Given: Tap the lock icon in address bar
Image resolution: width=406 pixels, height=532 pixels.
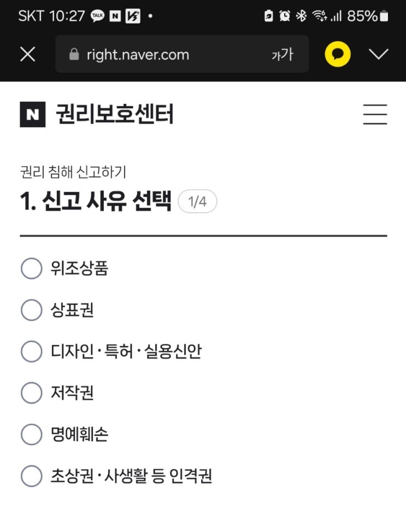Looking at the screenshot, I should pyautogui.click(x=74, y=54).
